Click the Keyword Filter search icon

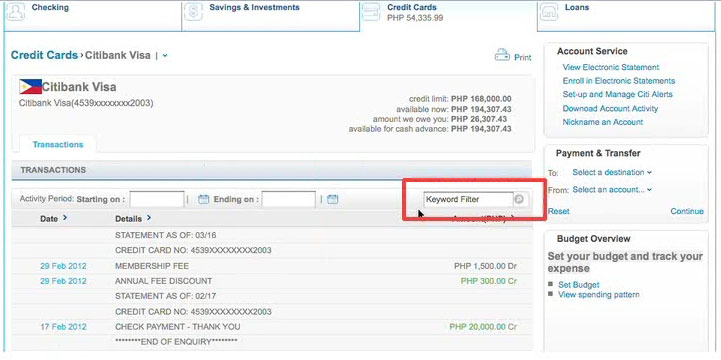[519, 200]
